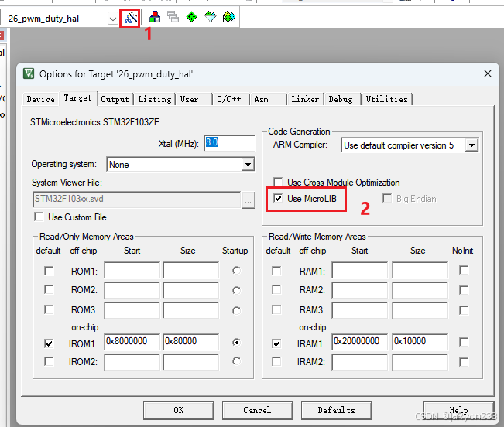Select ROM1 Startup radio button

[237, 271]
